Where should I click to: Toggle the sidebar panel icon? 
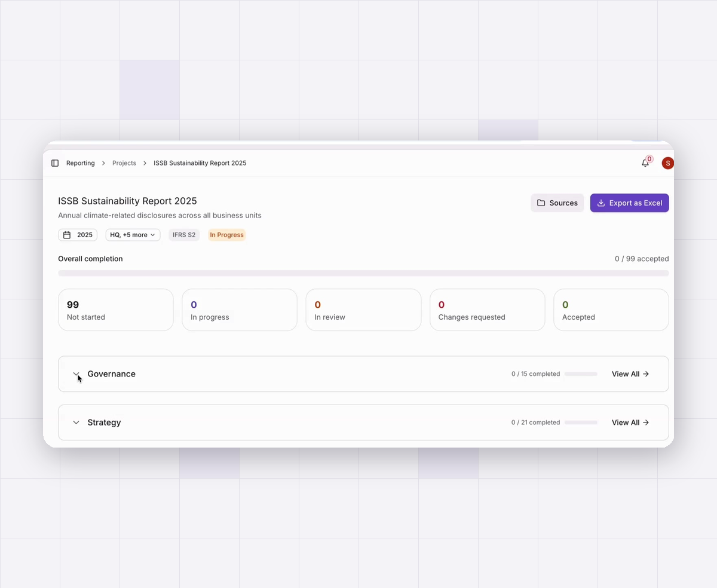pos(55,163)
